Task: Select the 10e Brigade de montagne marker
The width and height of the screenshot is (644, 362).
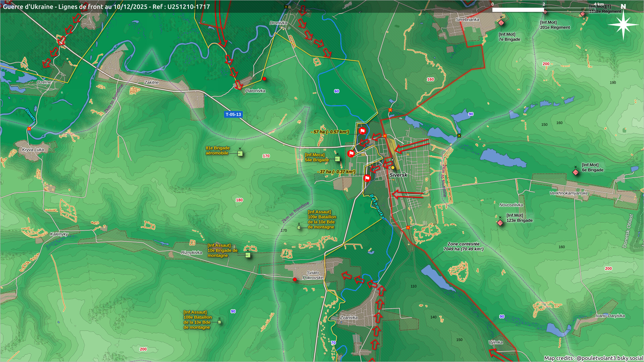Action: pyautogui.click(x=248, y=255)
